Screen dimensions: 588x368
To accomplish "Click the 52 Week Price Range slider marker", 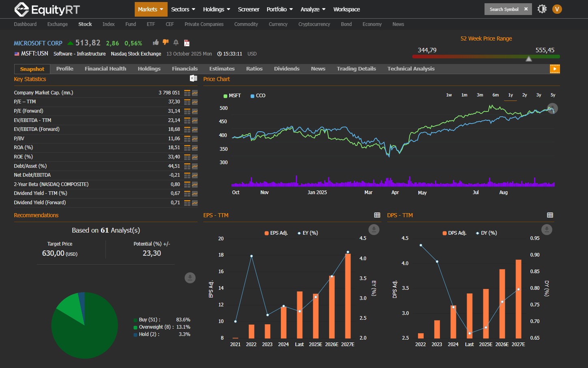I will pos(529,58).
